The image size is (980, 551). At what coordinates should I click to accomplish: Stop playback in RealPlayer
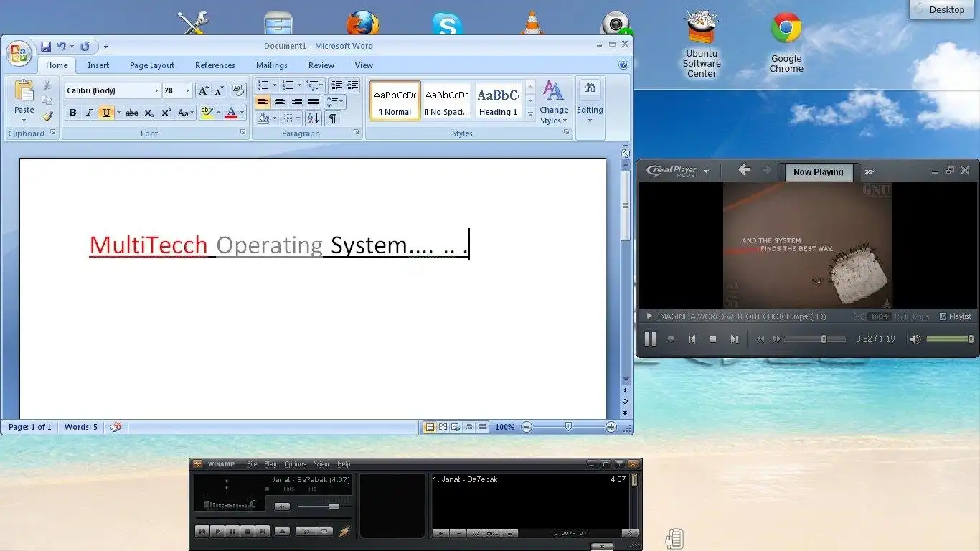(x=713, y=339)
